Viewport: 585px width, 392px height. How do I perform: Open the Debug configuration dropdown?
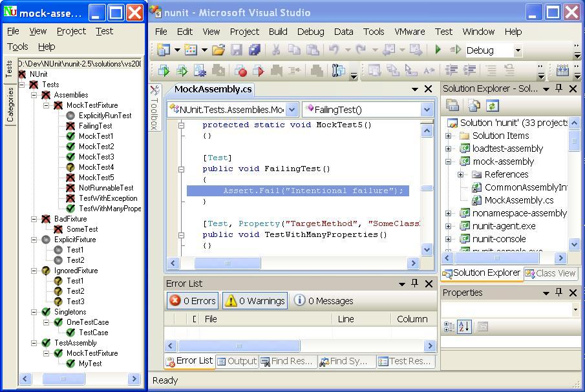[x=518, y=50]
